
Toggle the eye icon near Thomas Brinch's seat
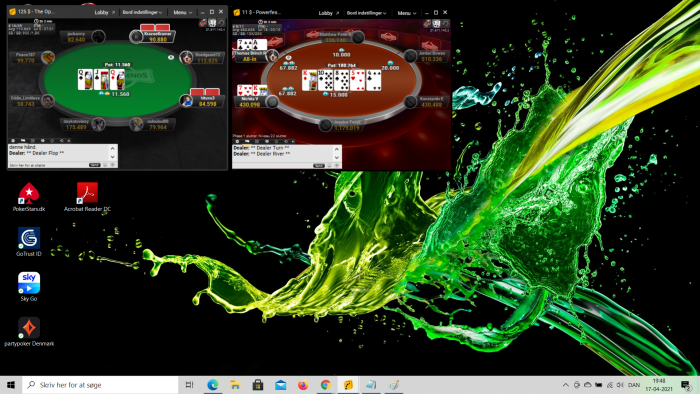tap(288, 58)
